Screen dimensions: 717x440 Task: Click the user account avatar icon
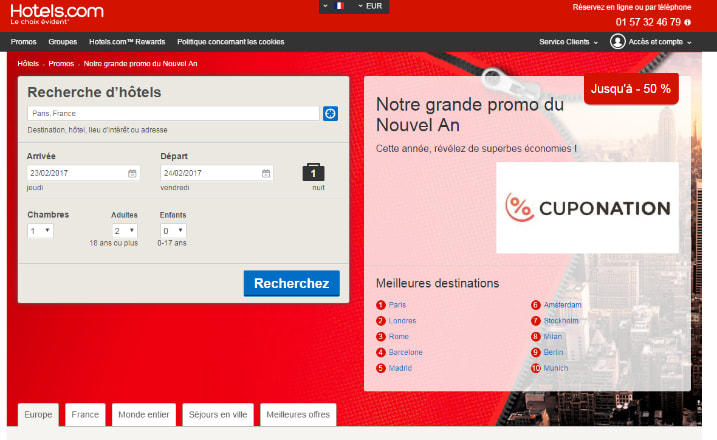pyautogui.click(x=617, y=42)
